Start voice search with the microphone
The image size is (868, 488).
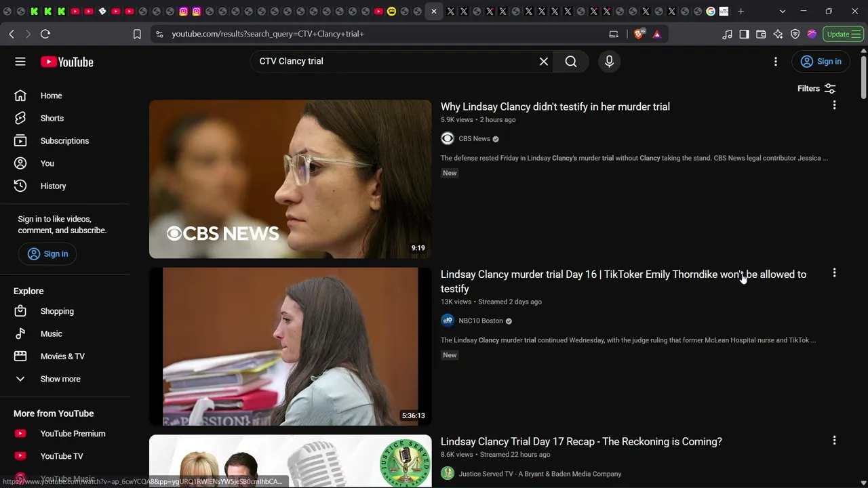(x=609, y=62)
